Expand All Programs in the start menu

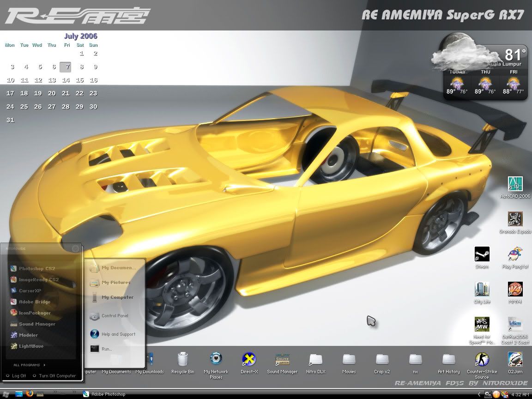coord(30,365)
